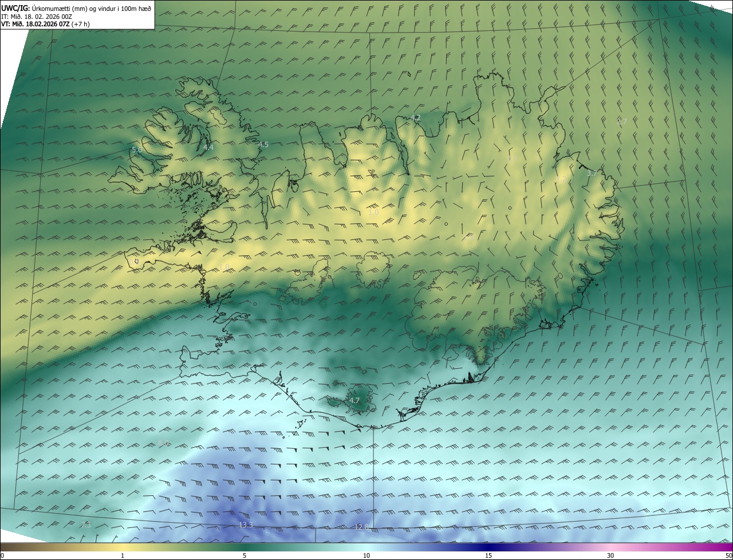Click the "3.7" value label on the east coast

(x=592, y=173)
